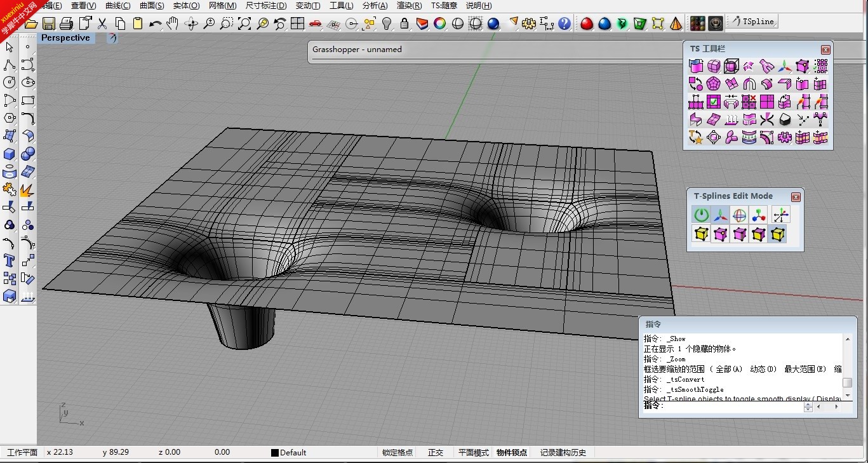
Task: Open help with blue question mark icon
Action: click(564, 24)
